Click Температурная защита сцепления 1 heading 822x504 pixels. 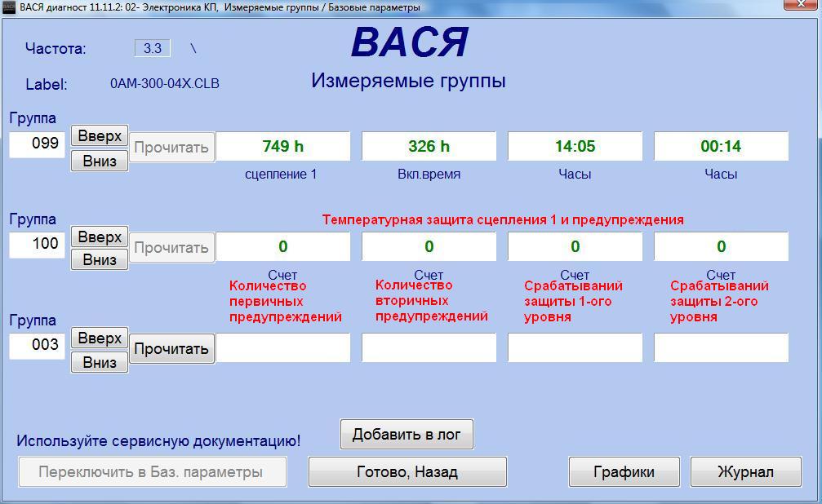point(503,219)
